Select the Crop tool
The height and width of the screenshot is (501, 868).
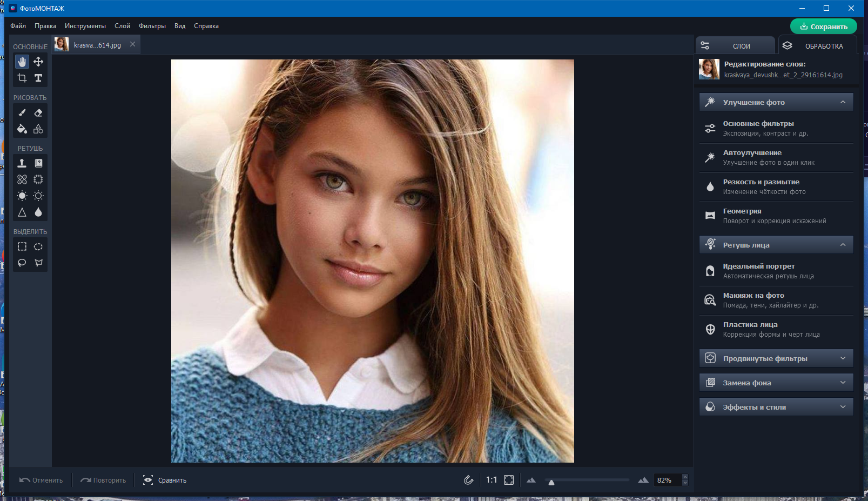pyautogui.click(x=22, y=78)
